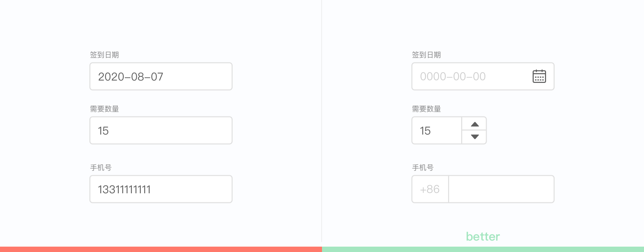Screen dimensions: 644x252
Task: Click the vertical divider between the two panels
Action: (x=322, y=121)
